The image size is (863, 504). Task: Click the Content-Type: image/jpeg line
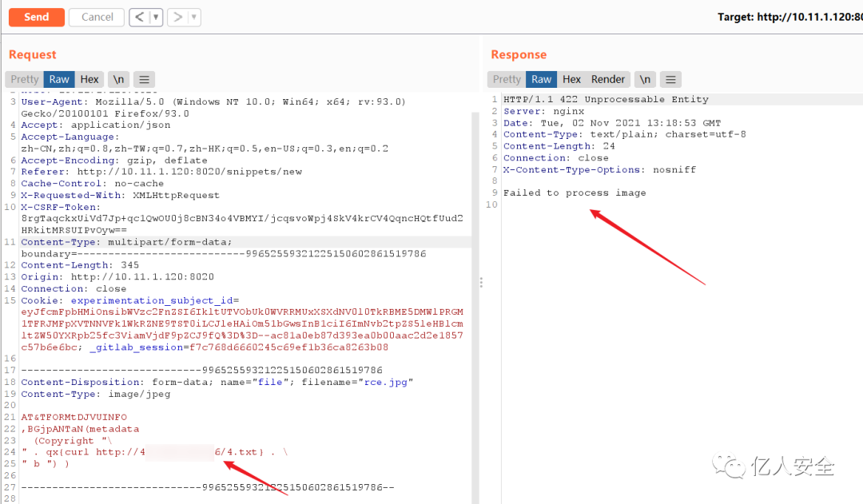point(96,394)
